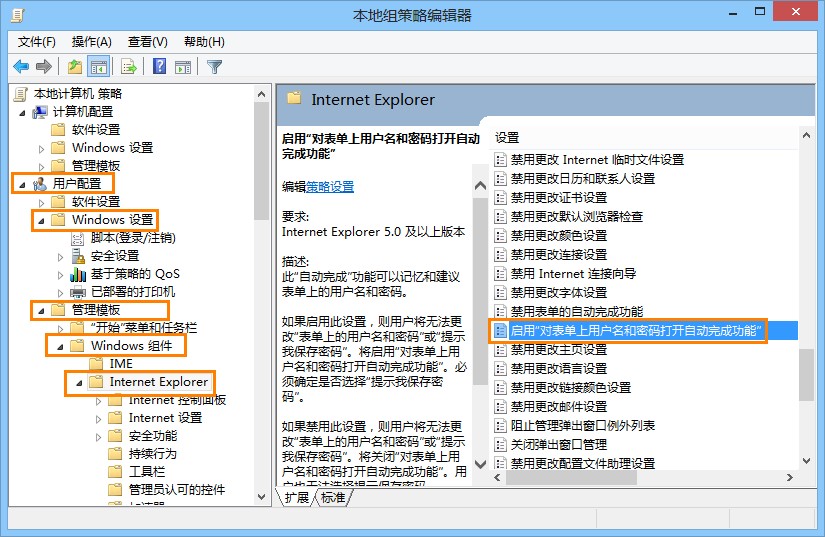Select 禁用更改主页设置 policy in list
The image size is (825, 537).
click(559, 350)
